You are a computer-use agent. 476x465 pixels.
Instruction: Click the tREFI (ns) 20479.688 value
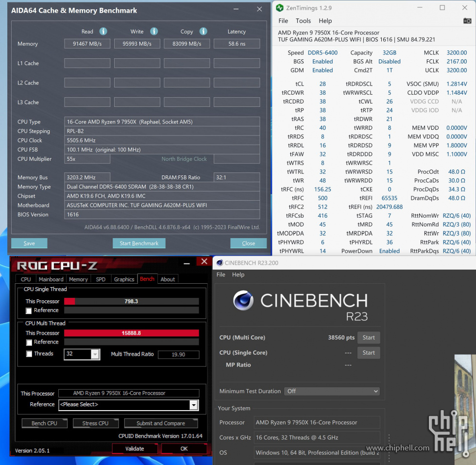[x=390, y=207]
